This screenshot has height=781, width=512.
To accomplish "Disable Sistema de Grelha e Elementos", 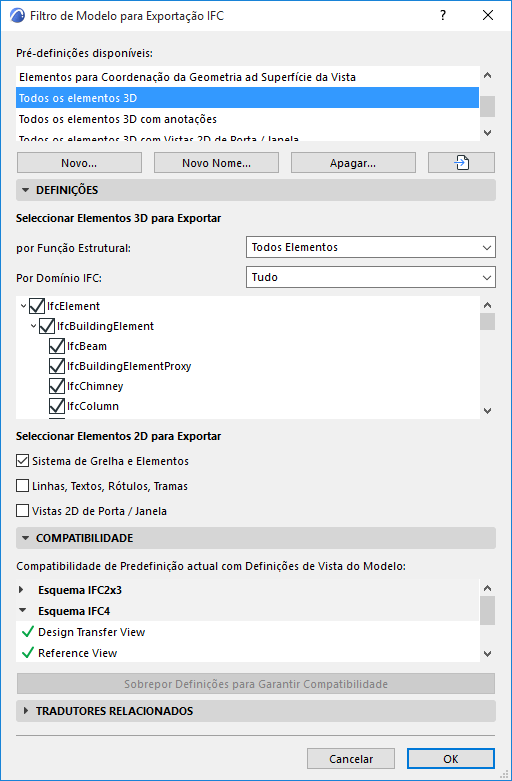I will [22, 461].
